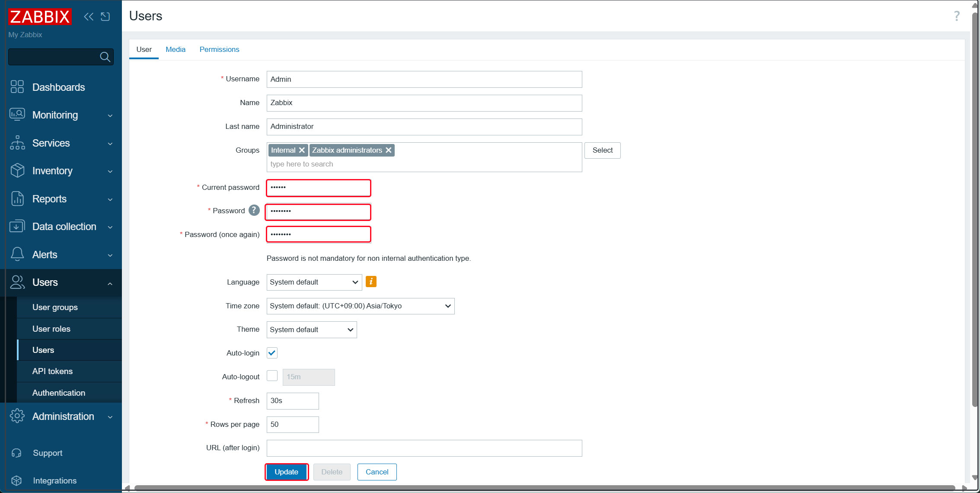The height and width of the screenshot is (493, 980).
Task: Open the Theme dropdown
Action: [x=311, y=330]
